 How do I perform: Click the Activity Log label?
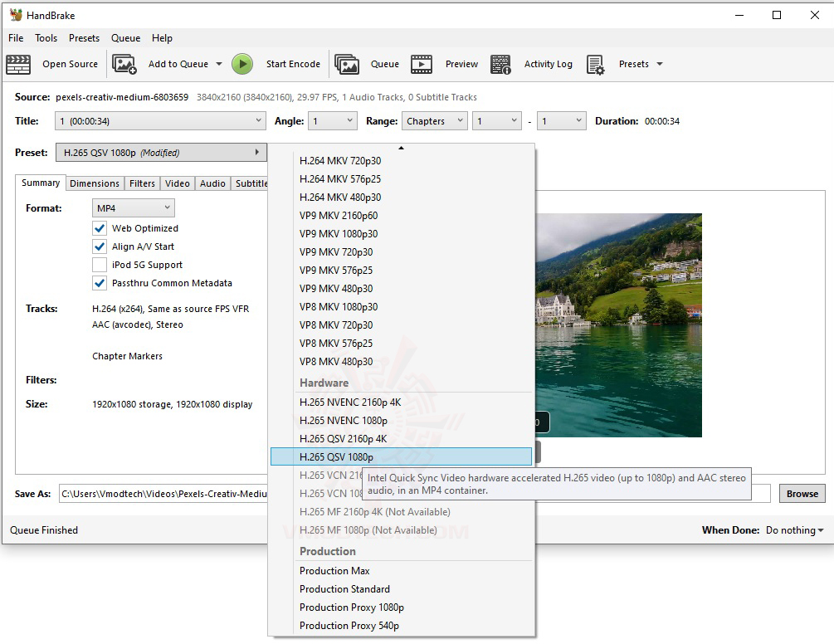click(x=548, y=64)
